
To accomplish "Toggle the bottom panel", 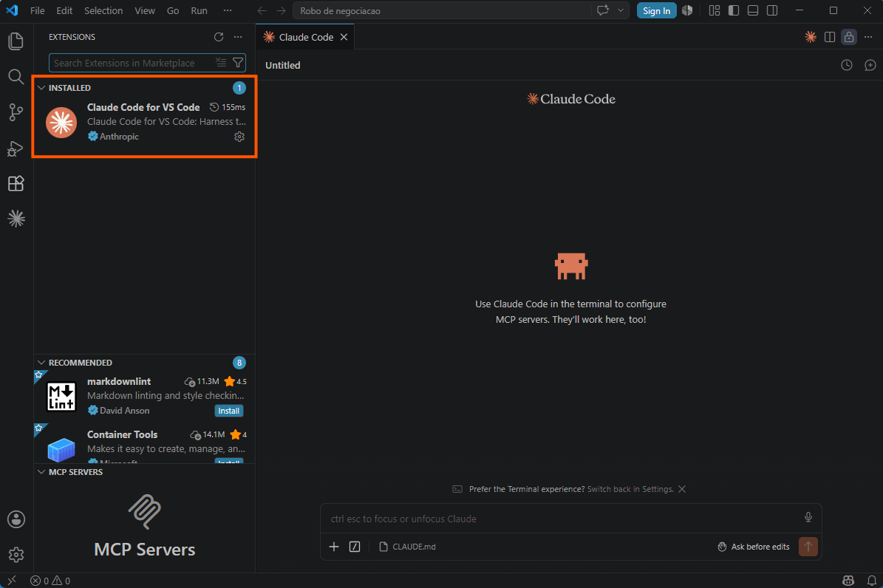I will pos(753,10).
